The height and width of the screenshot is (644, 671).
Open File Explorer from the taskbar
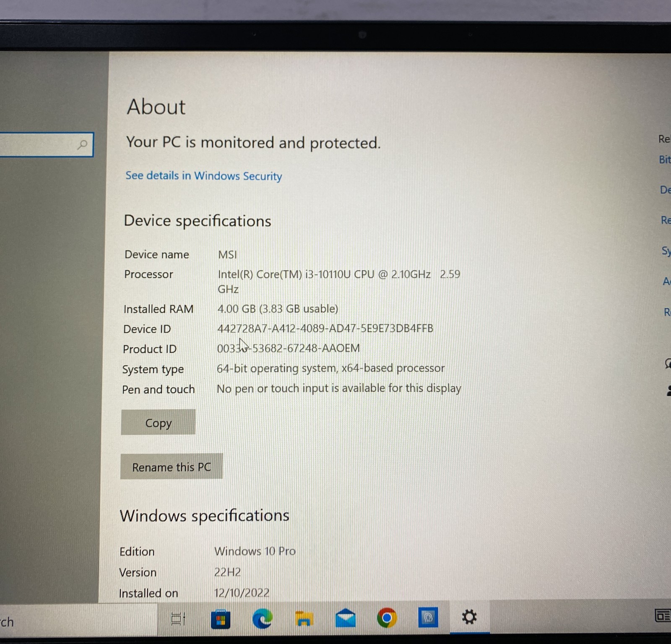point(304,619)
